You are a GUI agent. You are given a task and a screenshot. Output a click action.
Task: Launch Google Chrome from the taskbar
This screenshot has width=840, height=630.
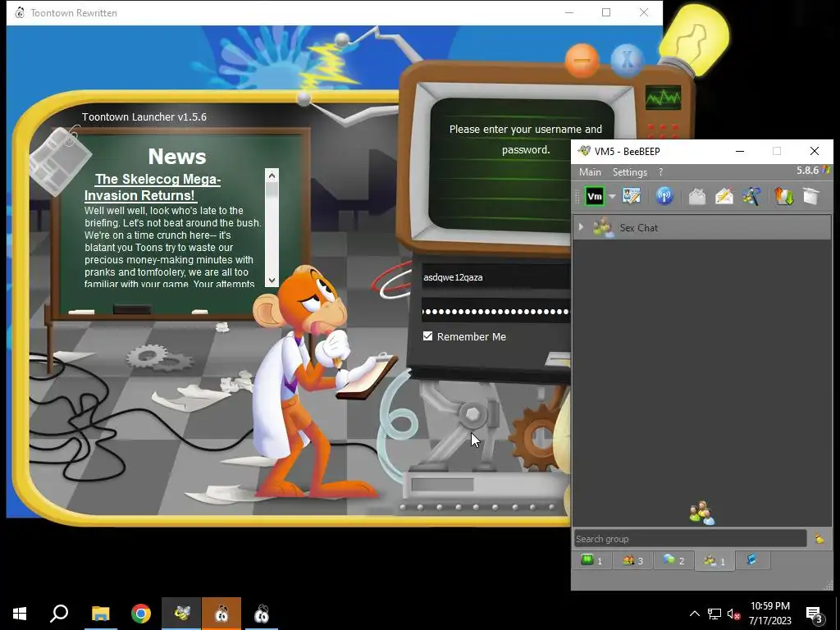(141, 614)
